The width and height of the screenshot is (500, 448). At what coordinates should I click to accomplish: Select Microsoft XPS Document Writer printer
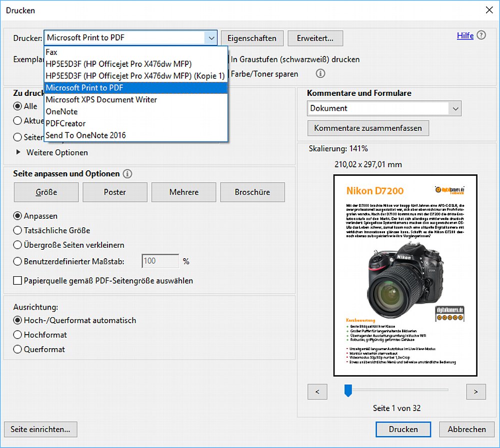pyautogui.click(x=101, y=99)
